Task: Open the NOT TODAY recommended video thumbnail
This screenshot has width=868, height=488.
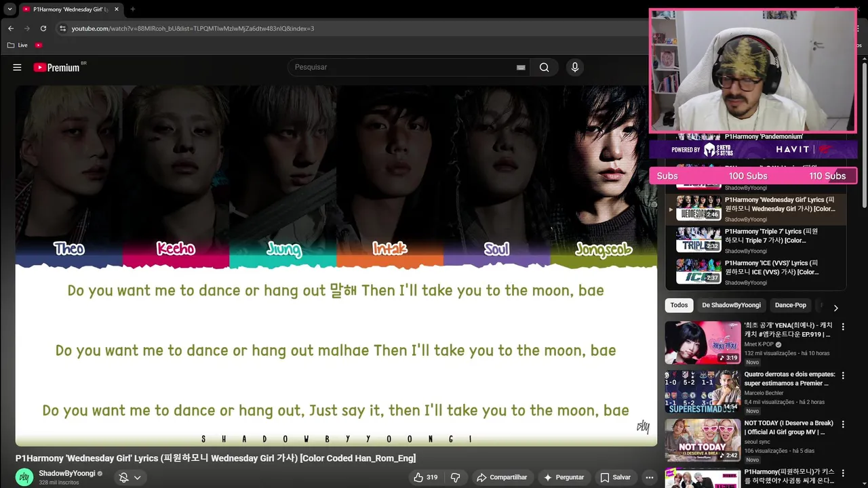Action: tap(703, 441)
